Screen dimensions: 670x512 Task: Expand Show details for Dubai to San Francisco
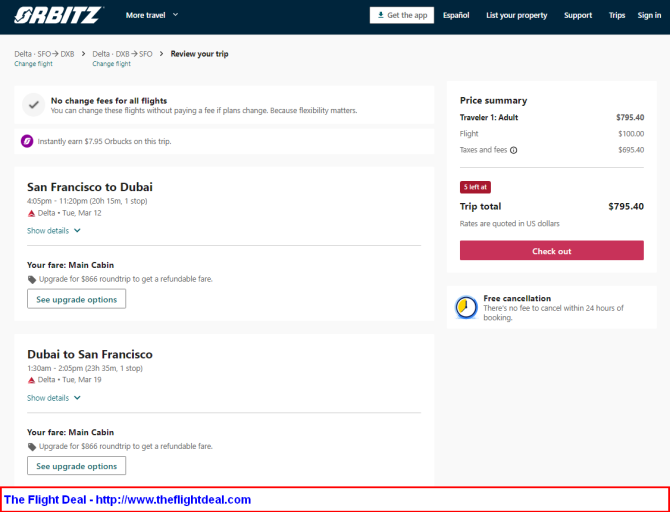[x=53, y=398]
